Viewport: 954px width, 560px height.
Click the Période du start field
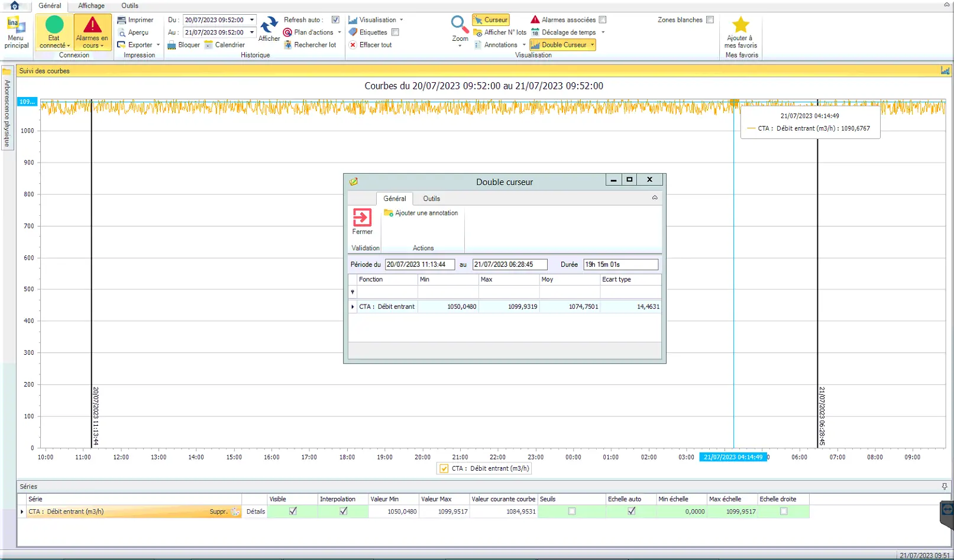click(420, 265)
